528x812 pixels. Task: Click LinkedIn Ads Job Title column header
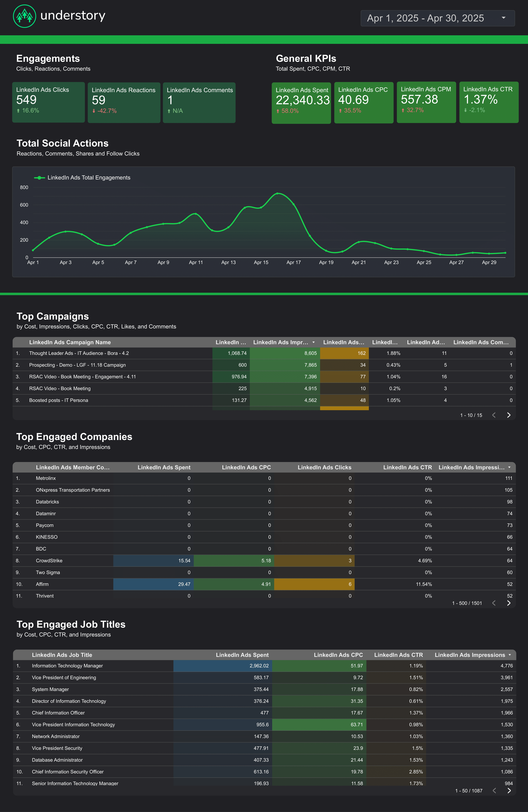(62, 655)
